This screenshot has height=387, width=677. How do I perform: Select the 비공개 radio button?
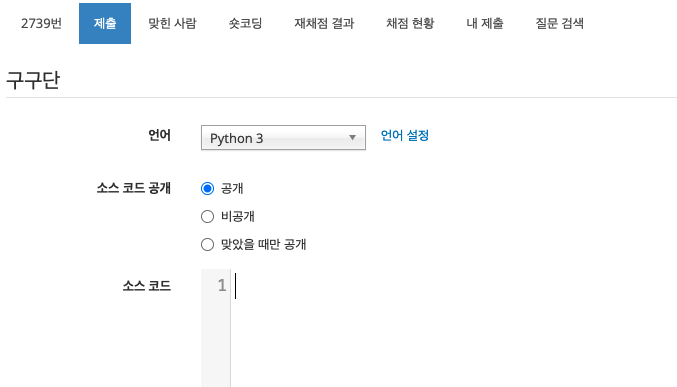[207, 216]
